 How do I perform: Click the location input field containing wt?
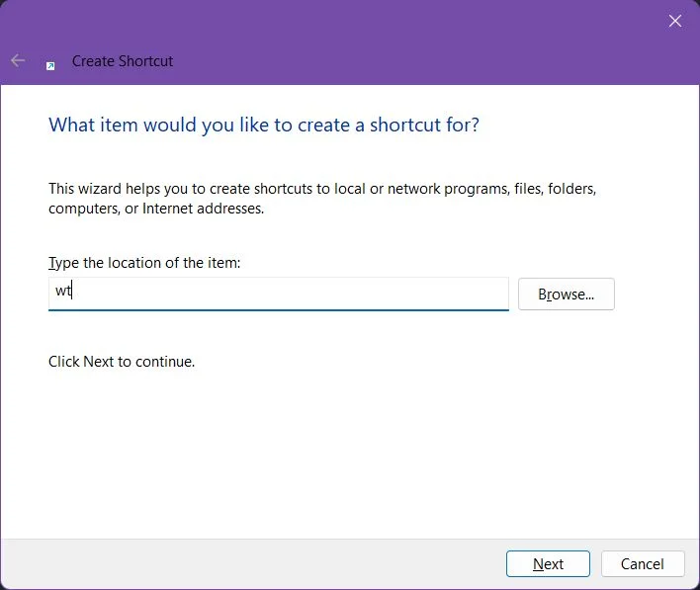coord(278,294)
